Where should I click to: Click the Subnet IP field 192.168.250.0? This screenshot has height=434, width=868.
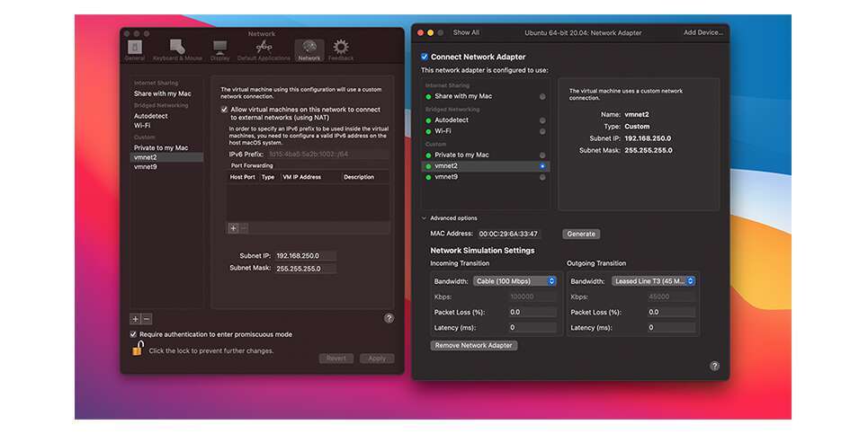[305, 256]
